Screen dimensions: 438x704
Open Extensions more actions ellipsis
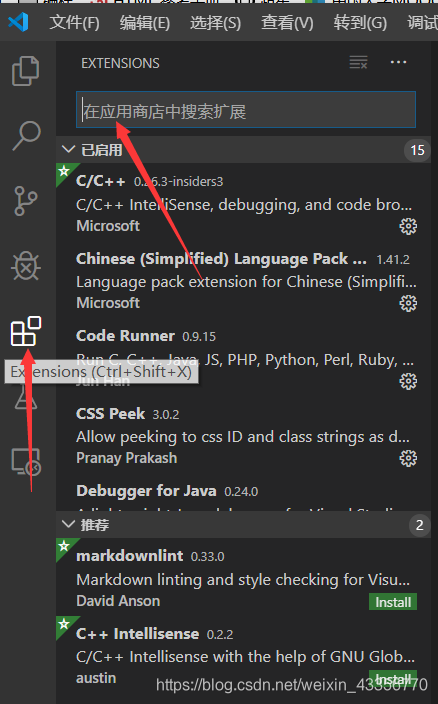click(399, 62)
